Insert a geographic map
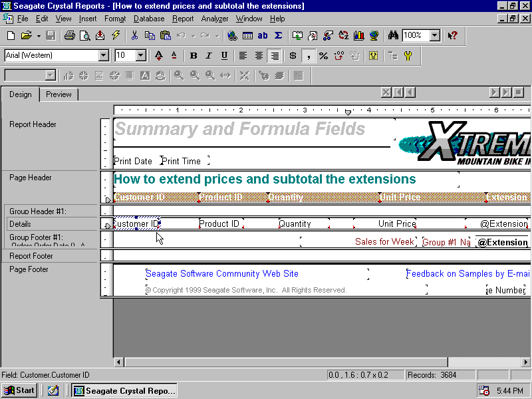532x399 pixels. [x=373, y=35]
